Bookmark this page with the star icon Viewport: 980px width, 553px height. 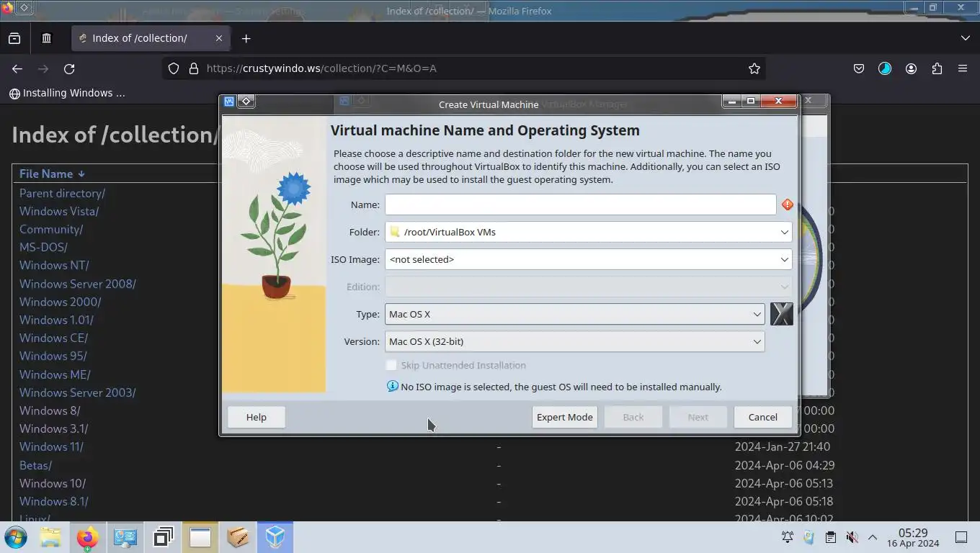coord(754,68)
